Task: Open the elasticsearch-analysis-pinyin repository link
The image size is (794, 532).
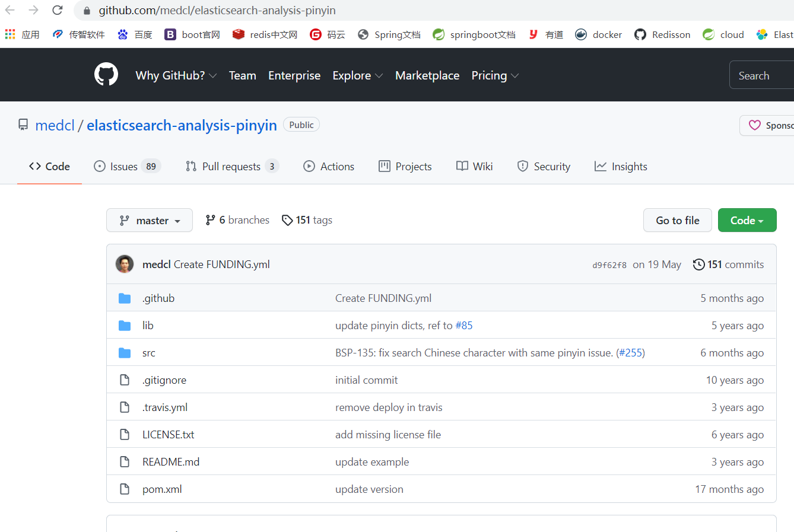Action: pos(182,125)
